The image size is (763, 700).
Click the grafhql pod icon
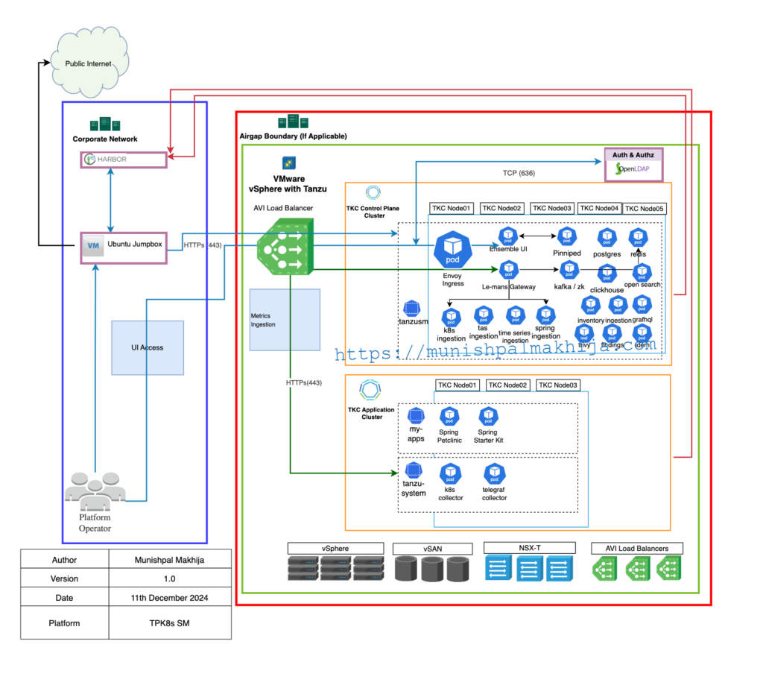[x=642, y=305]
